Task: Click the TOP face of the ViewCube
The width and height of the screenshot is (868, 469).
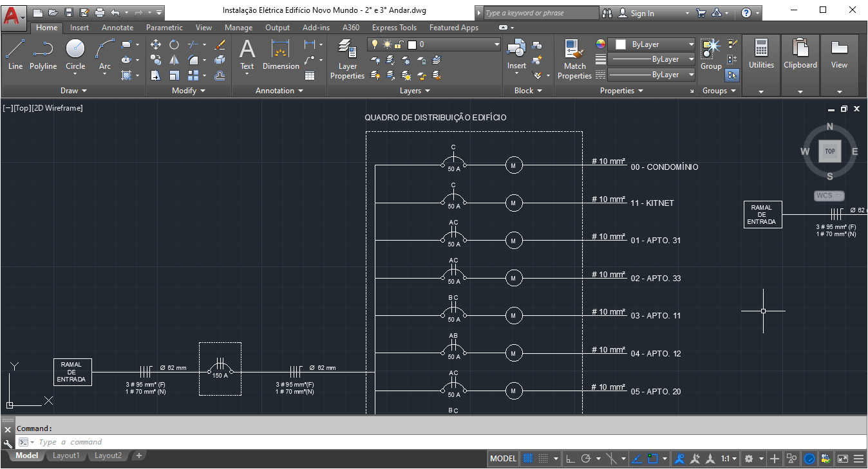Action: coord(830,152)
